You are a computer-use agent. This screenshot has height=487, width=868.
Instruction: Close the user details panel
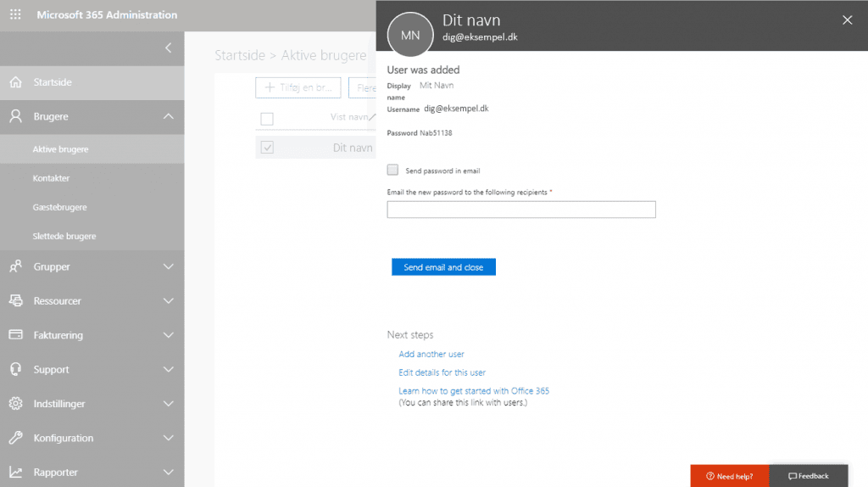point(847,20)
